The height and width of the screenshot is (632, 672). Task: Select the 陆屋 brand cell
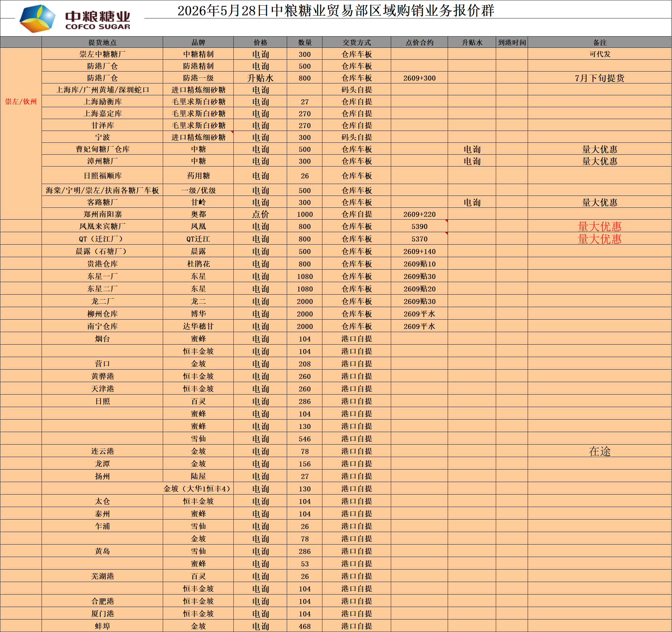pyautogui.click(x=198, y=476)
